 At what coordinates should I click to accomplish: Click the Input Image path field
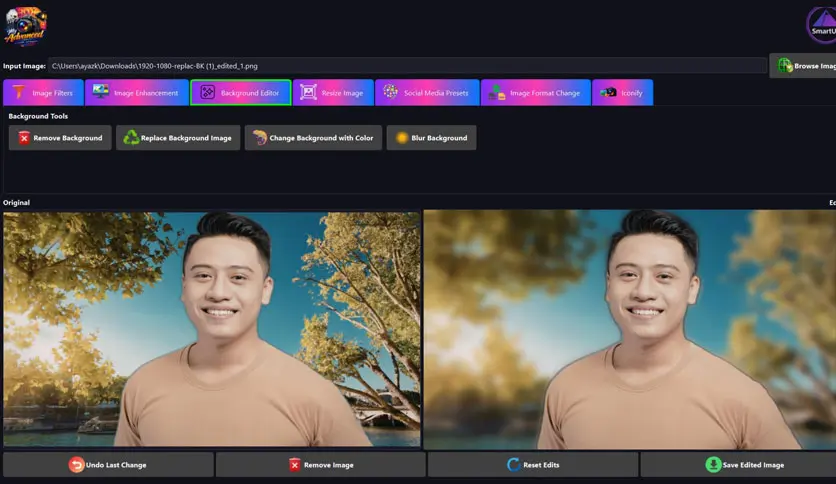click(407, 66)
